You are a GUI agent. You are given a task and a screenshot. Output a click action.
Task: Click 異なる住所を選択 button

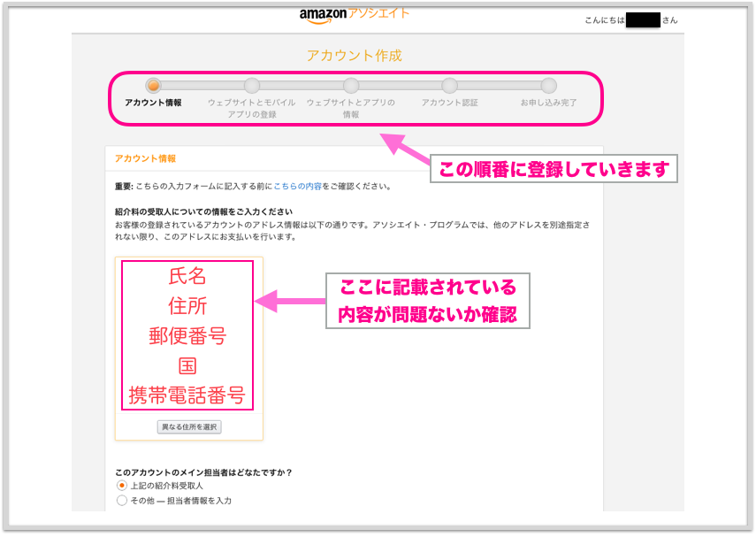point(189,427)
